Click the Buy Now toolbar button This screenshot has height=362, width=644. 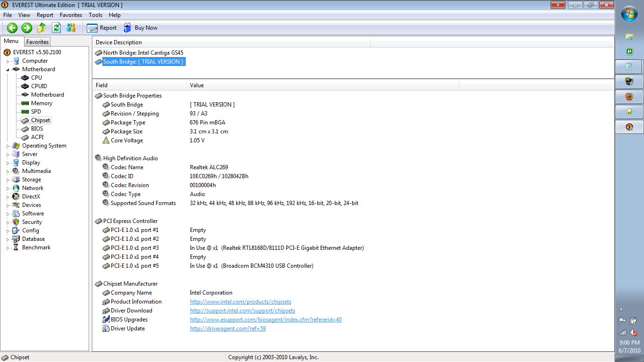(x=140, y=28)
